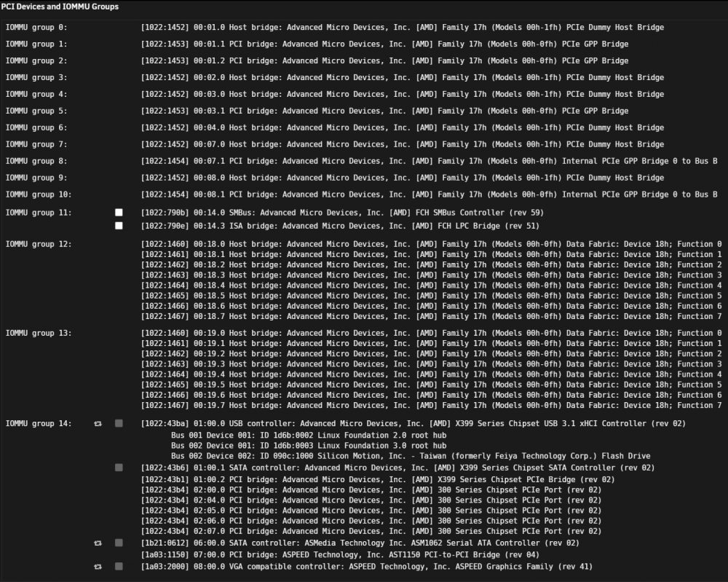The image size is (728, 582).
Task: Click the 01:00.2 X399 Chipset PCIe Bridge row
Action: pyautogui.click(x=378, y=480)
